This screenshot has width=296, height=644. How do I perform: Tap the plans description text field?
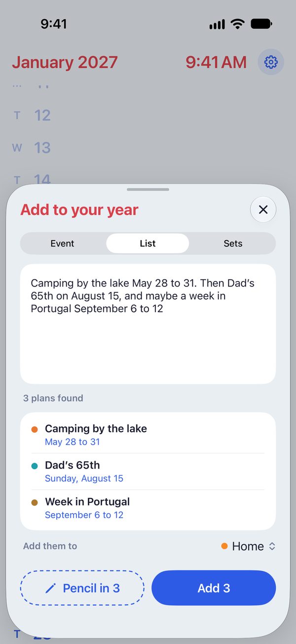[148, 324]
